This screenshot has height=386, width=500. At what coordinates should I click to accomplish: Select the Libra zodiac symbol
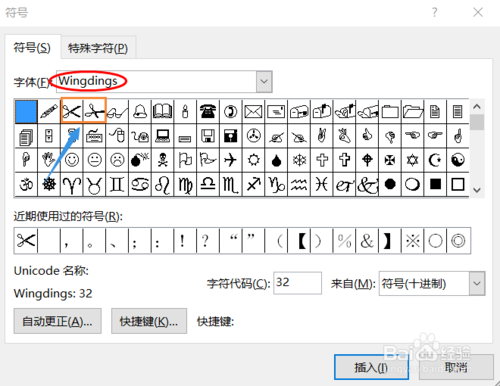(x=208, y=184)
